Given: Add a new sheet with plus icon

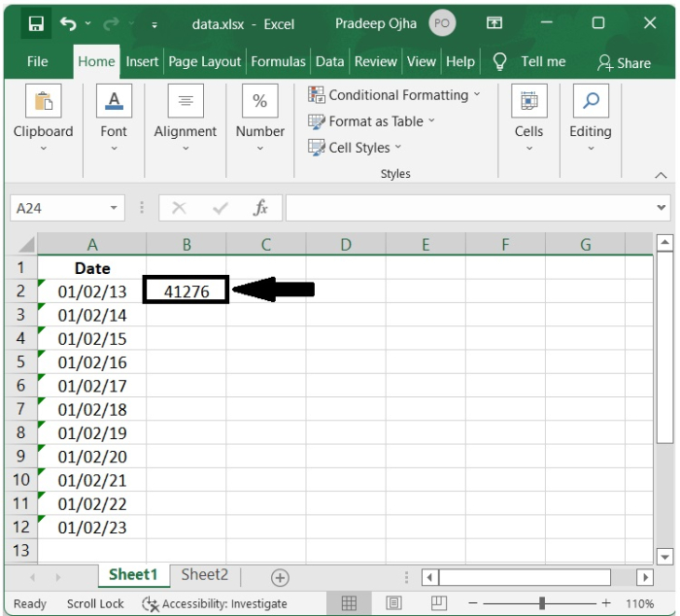Looking at the screenshot, I should click(x=280, y=577).
